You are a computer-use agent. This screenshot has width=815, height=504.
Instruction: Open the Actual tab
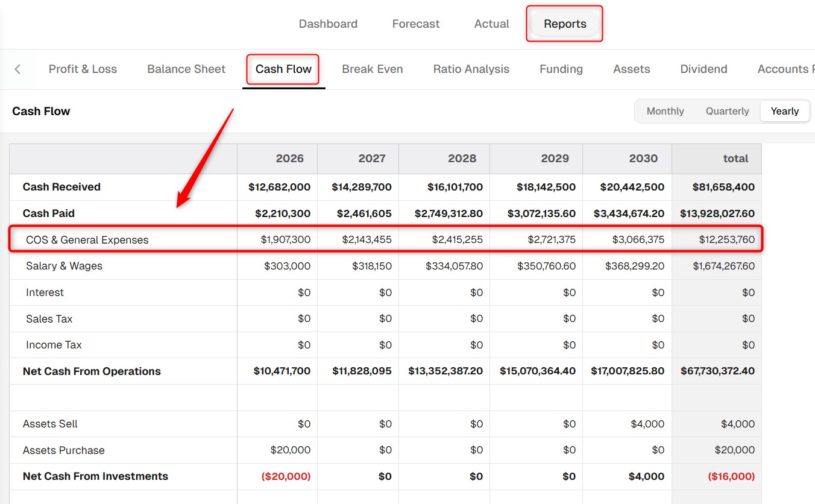click(x=492, y=24)
